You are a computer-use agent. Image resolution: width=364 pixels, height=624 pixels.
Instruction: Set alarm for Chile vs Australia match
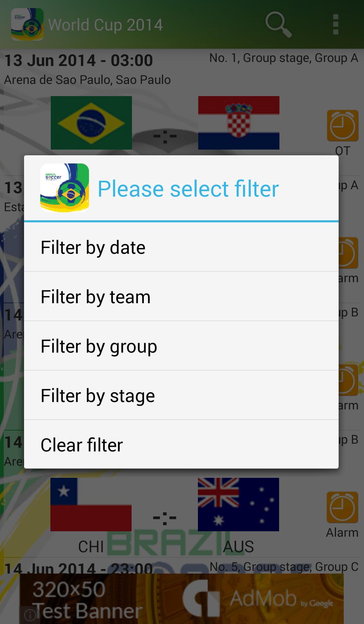pos(342,508)
